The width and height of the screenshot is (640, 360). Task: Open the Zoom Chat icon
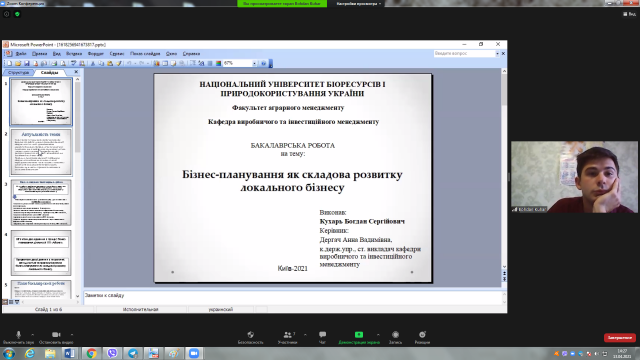[x=322, y=335]
